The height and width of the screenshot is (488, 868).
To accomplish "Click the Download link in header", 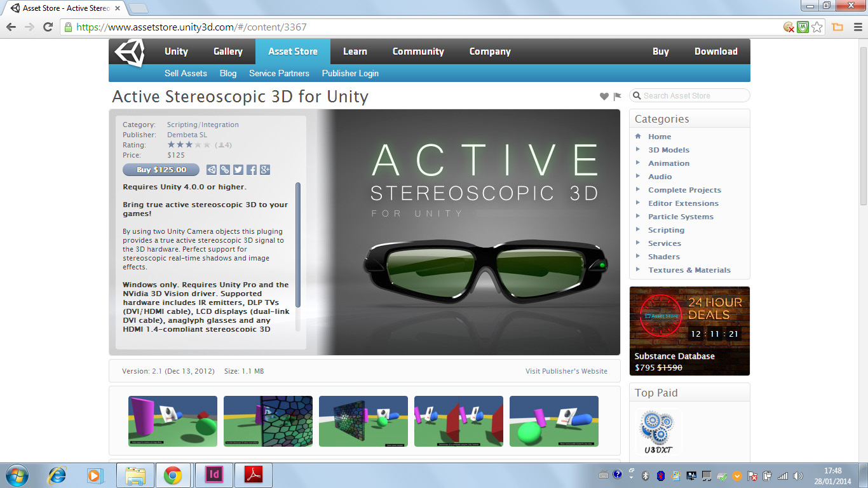I will [x=716, y=51].
